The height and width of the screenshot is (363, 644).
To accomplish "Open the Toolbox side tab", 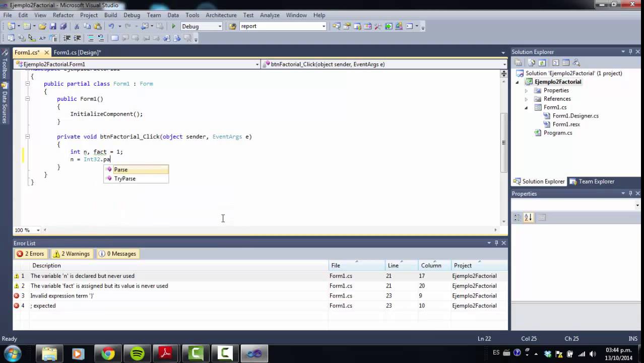I will (5, 64).
